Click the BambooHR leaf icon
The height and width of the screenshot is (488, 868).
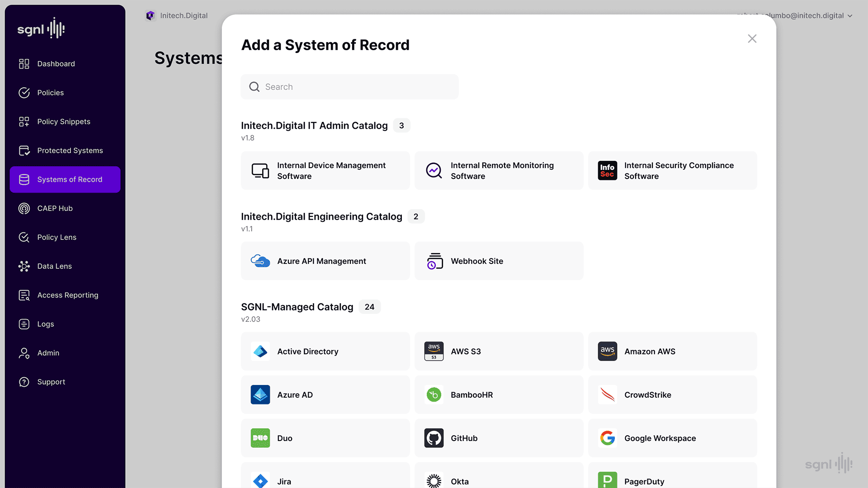tap(434, 394)
